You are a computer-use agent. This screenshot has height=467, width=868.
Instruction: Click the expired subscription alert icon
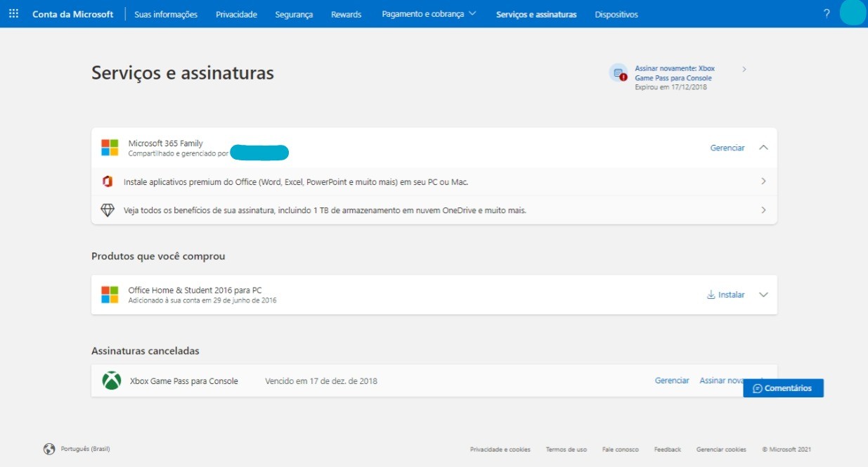coord(618,73)
